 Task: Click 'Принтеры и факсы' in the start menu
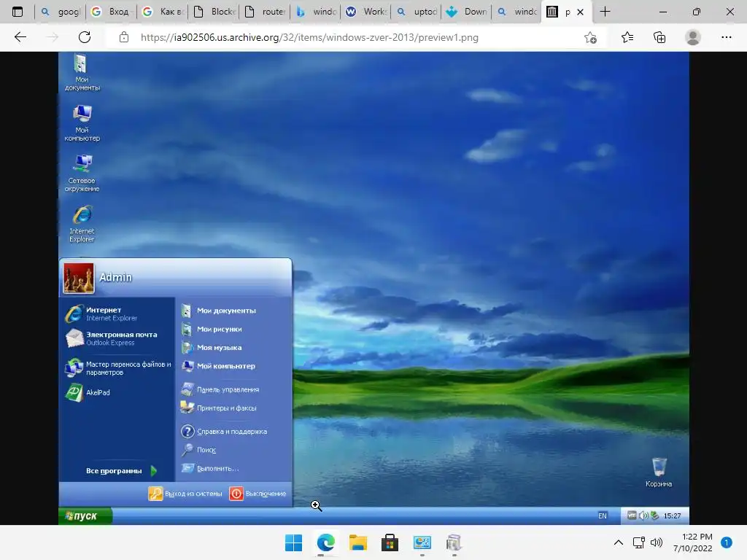pyautogui.click(x=219, y=408)
